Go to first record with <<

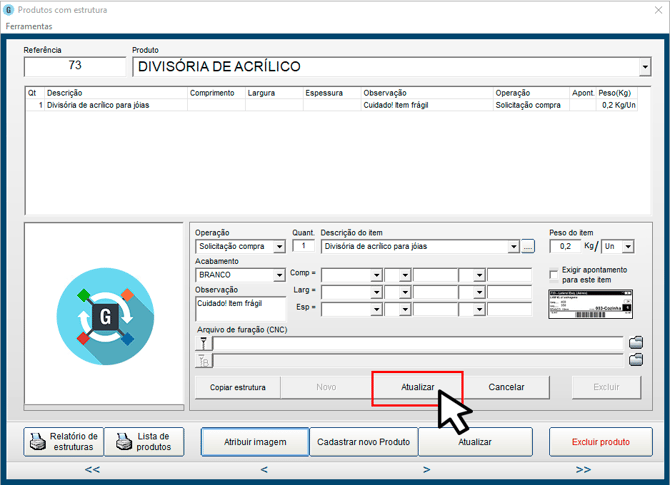coord(92,470)
